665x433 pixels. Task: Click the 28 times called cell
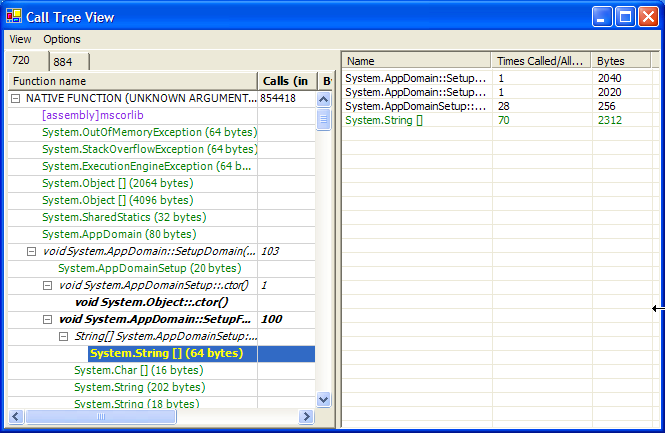tap(503, 106)
